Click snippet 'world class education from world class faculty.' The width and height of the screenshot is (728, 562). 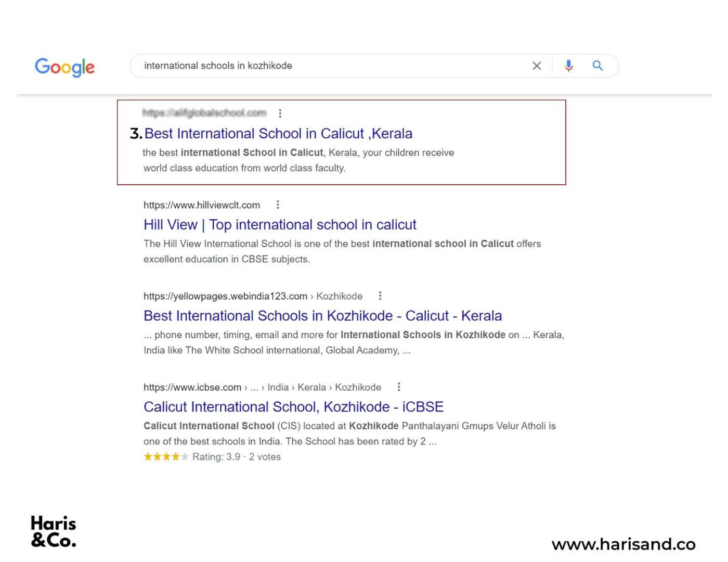tap(244, 168)
